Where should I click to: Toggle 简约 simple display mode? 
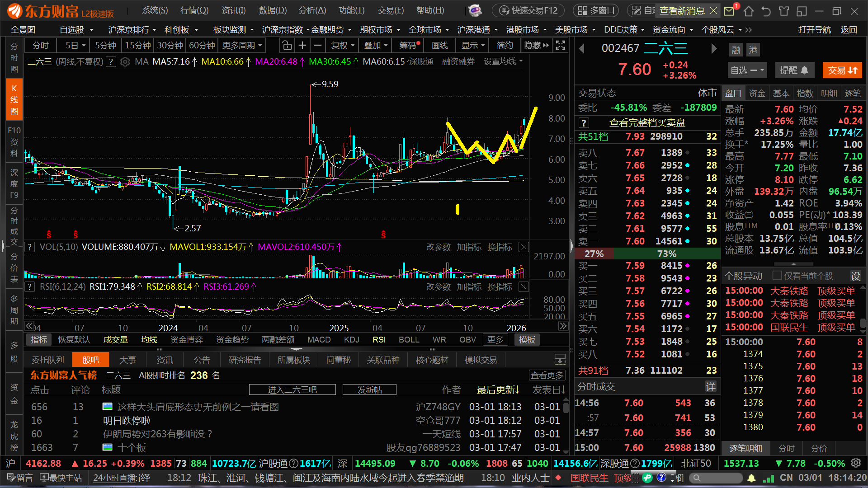[505, 46]
